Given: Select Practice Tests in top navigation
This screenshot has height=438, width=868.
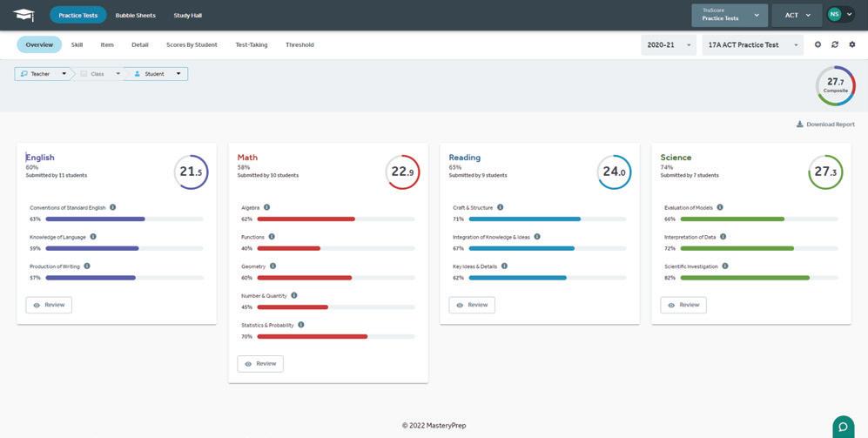Looking at the screenshot, I should pyautogui.click(x=78, y=15).
